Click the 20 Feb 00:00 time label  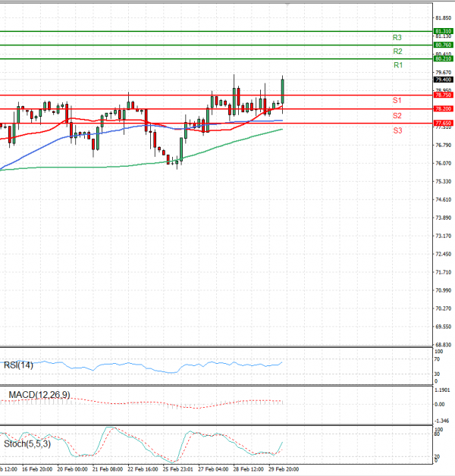72,469
